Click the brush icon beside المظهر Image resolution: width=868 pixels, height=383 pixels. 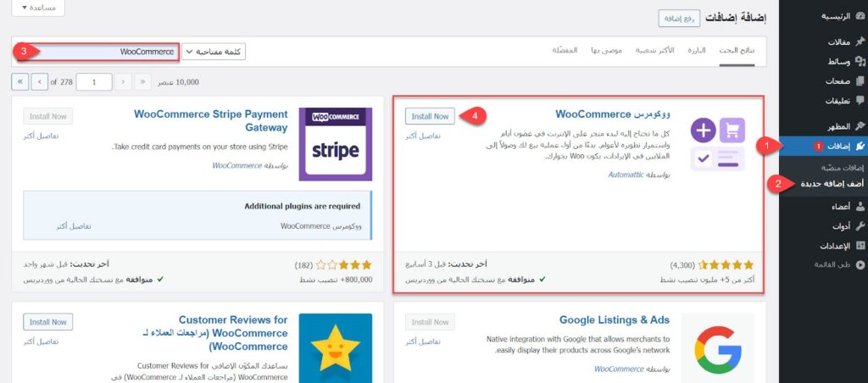tap(860, 127)
